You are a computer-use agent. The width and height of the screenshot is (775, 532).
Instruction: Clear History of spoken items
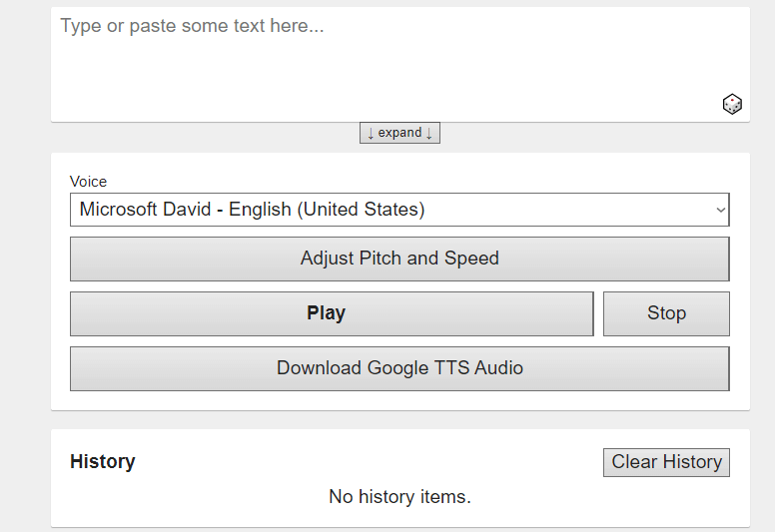(666, 462)
